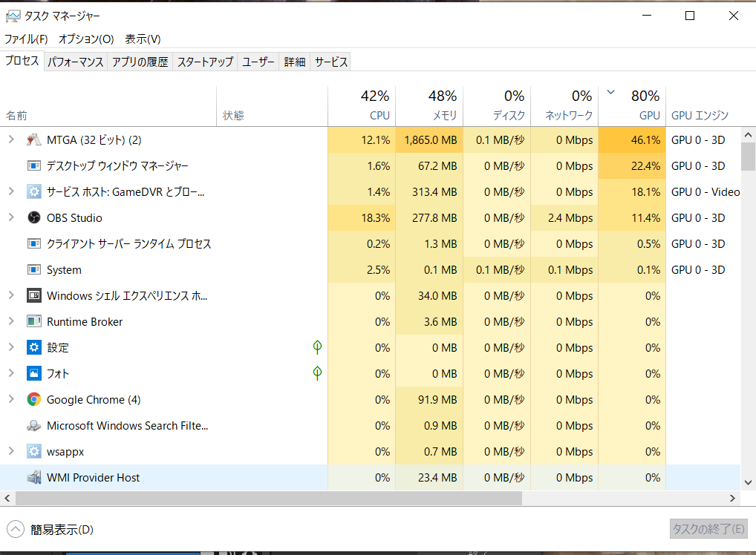Click the 1,865.0 MB memory cell
The height and width of the screenshot is (555, 756).
coord(429,140)
